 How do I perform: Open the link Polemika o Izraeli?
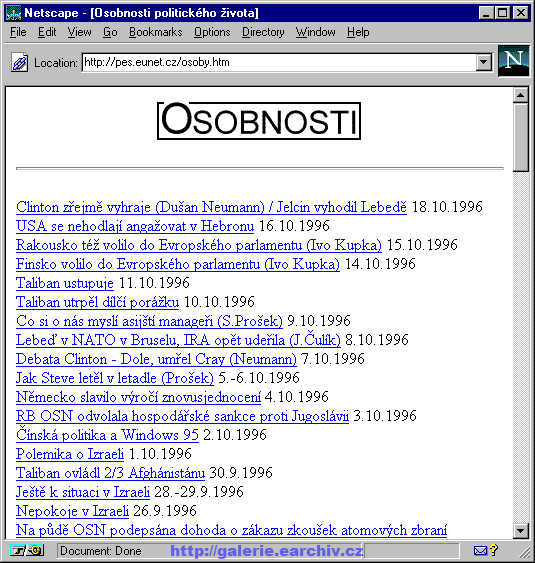(70, 454)
